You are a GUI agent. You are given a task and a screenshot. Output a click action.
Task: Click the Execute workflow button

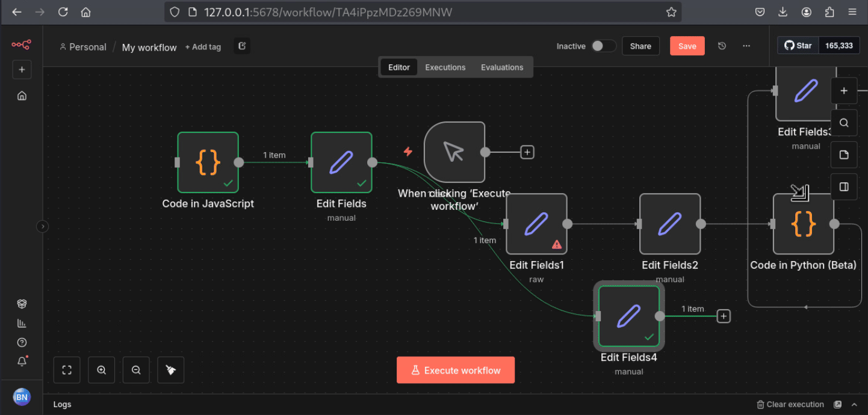tap(456, 370)
